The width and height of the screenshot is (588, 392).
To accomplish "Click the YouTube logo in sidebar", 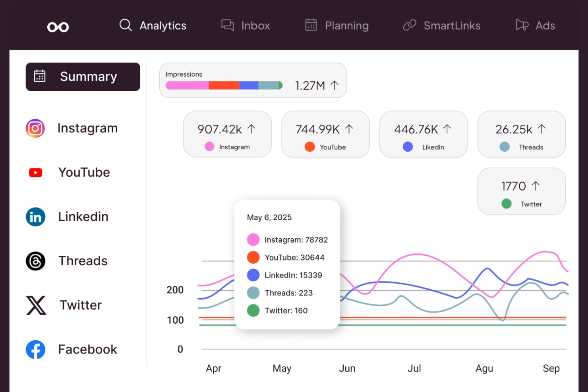I will [36, 173].
